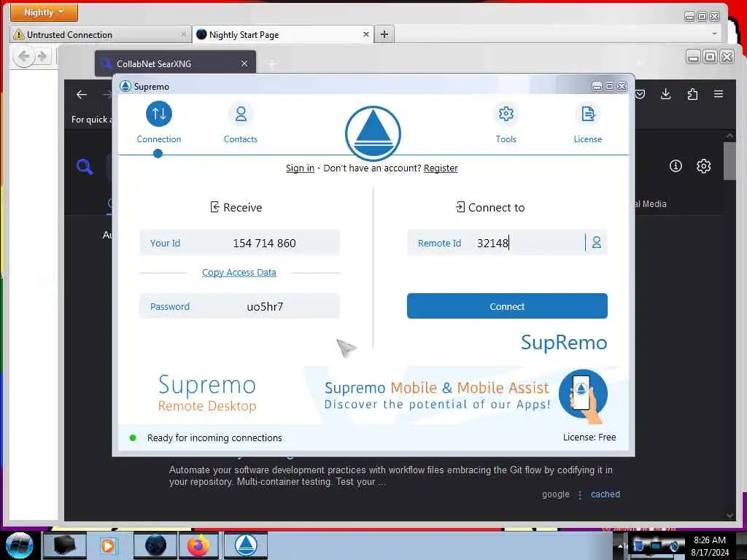Close the Nightly Start Page tab
This screenshot has width=747, height=560.
pyautogui.click(x=366, y=34)
